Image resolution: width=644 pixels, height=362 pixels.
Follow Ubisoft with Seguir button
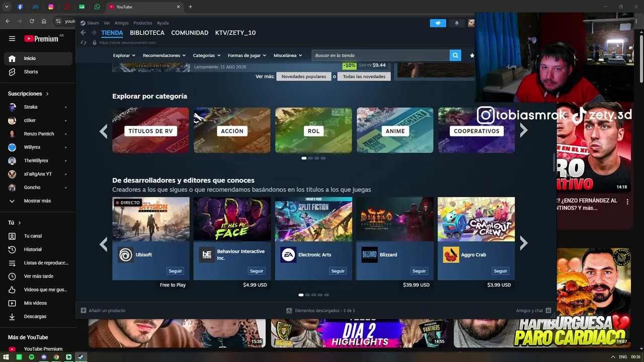point(175,271)
